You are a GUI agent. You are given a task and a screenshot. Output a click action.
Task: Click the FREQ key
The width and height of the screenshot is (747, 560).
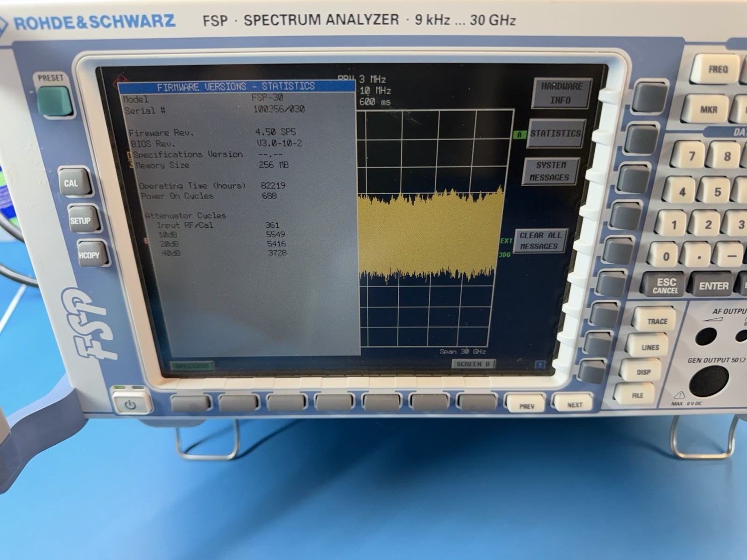[717, 69]
